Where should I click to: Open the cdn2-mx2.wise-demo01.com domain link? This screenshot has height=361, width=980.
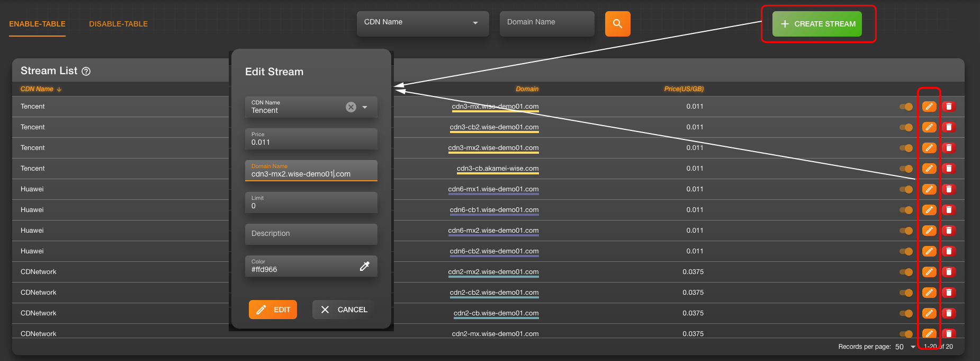[493, 272]
